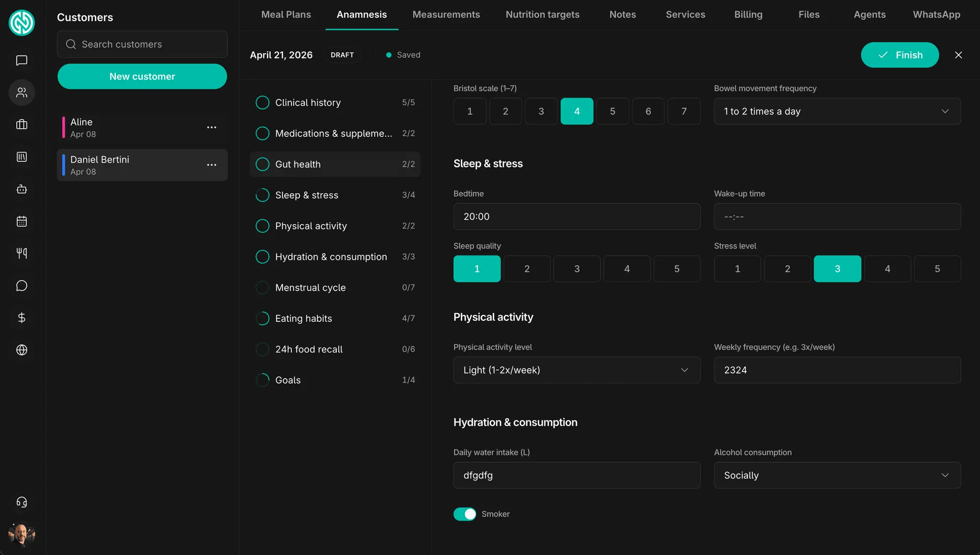The height and width of the screenshot is (555, 980).
Task: Go to Menstrual cycle section
Action: click(335, 288)
